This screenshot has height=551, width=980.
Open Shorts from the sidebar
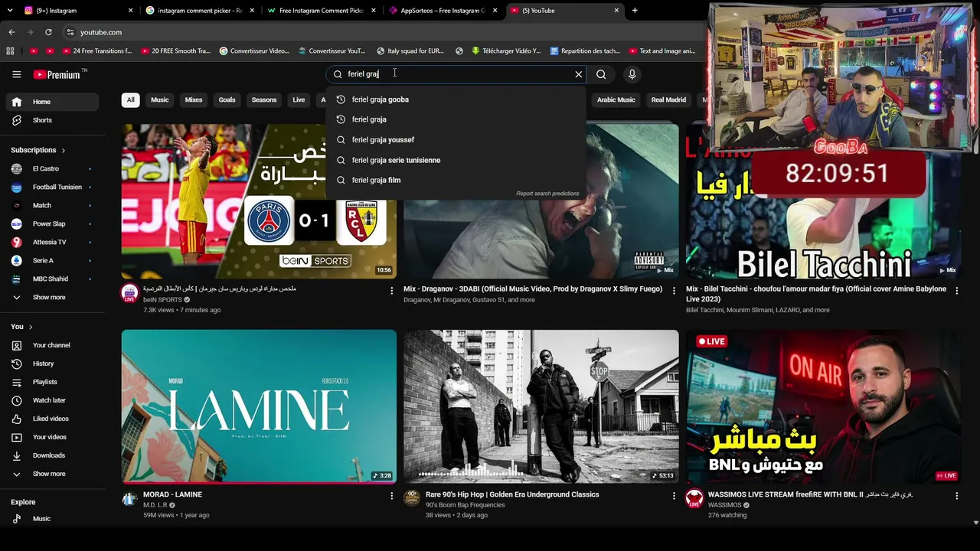[52, 120]
